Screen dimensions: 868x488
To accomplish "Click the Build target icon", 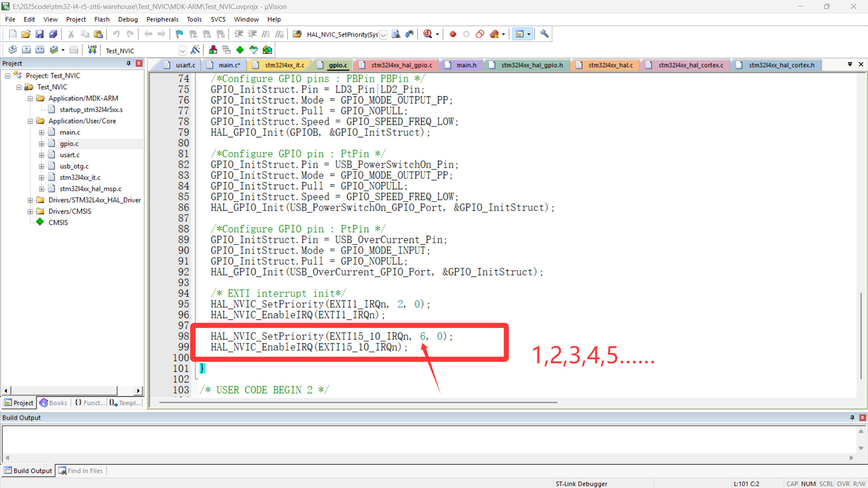I will pyautogui.click(x=26, y=50).
